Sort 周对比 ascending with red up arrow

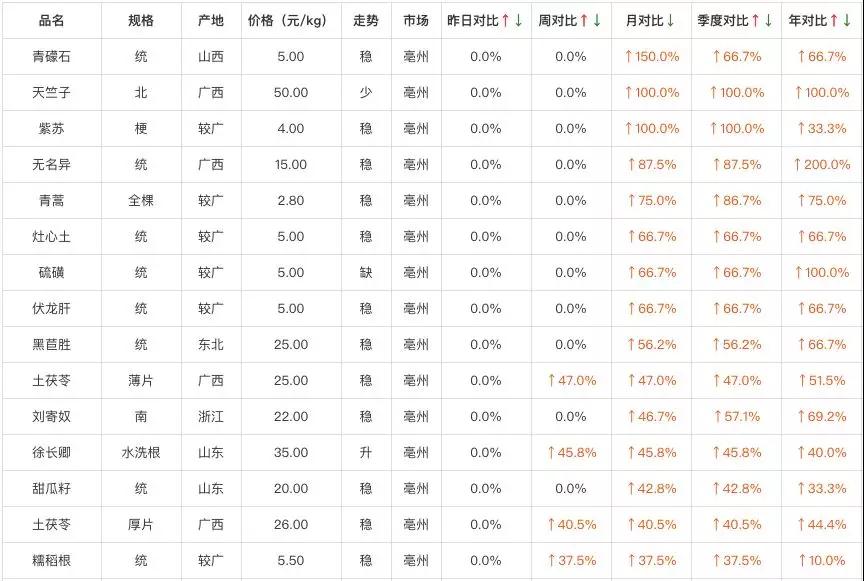[584, 21]
